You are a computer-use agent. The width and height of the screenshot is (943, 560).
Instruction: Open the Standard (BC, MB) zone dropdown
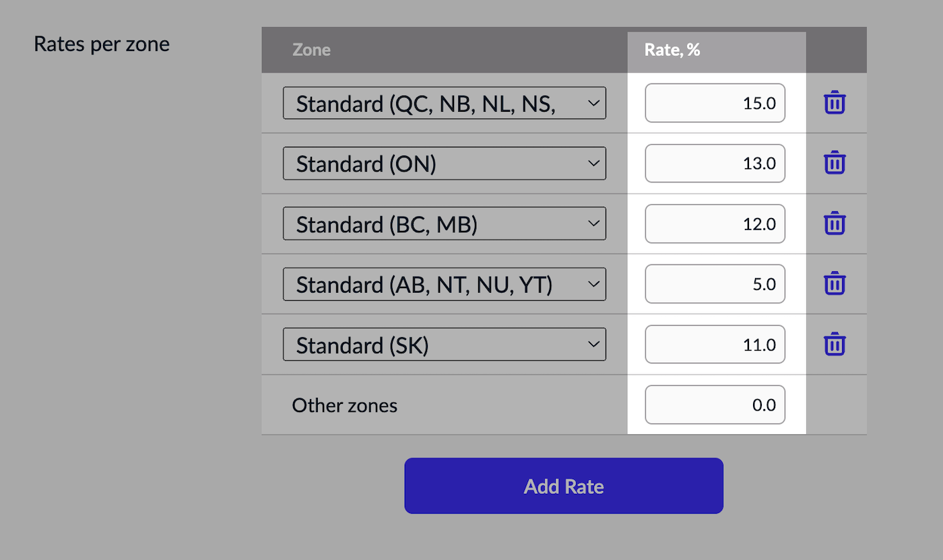tap(444, 223)
